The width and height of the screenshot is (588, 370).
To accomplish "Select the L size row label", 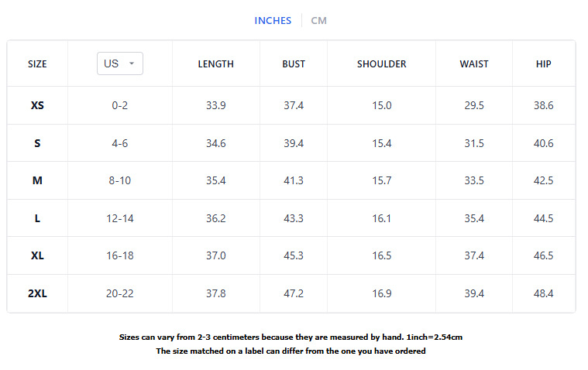I will click(x=37, y=218).
